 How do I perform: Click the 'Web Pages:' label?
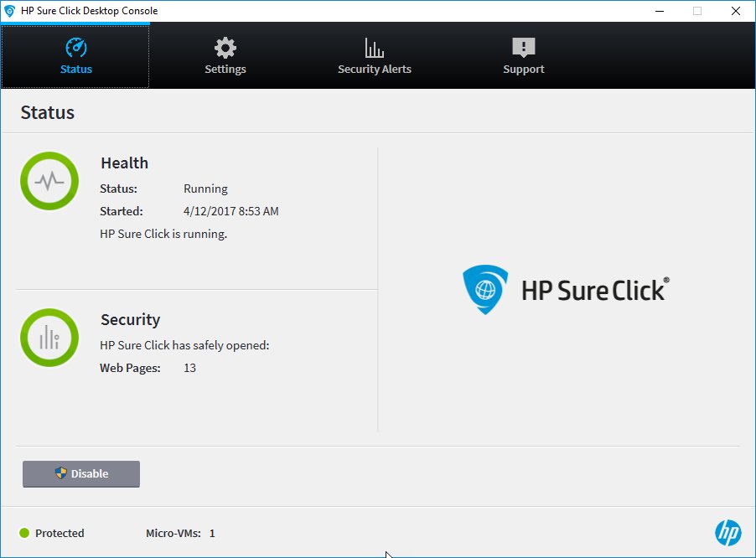tap(130, 368)
